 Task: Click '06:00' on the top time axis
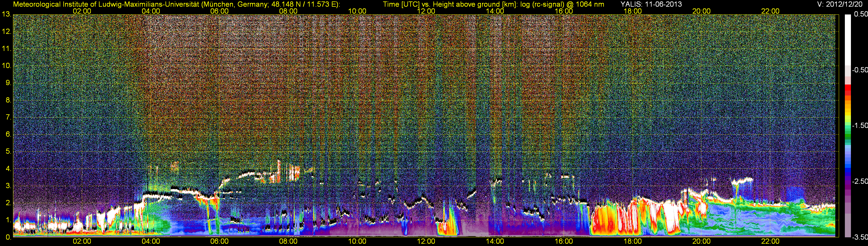pyautogui.click(x=219, y=11)
